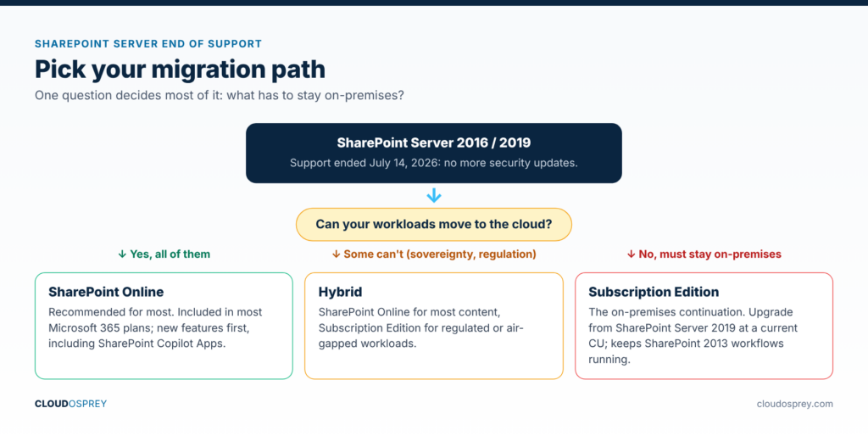
Task: Click the "SharePoint Server End of Support" eyebrow text
Action: click(x=148, y=44)
